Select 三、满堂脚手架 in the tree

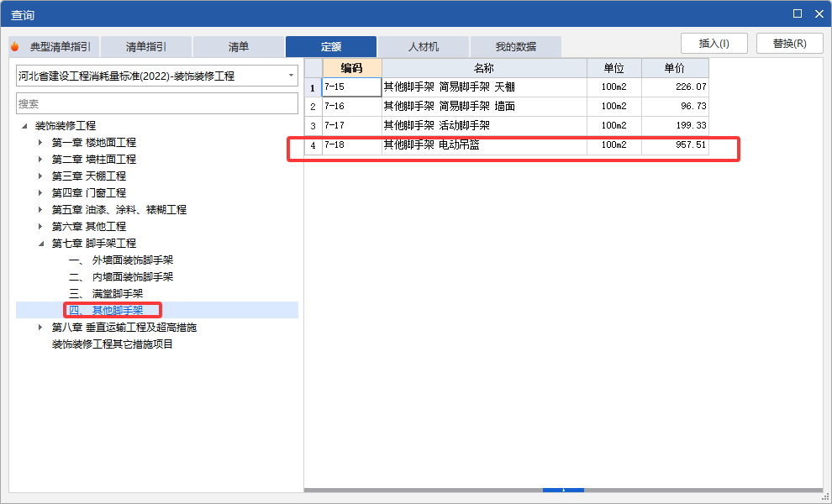(x=108, y=293)
